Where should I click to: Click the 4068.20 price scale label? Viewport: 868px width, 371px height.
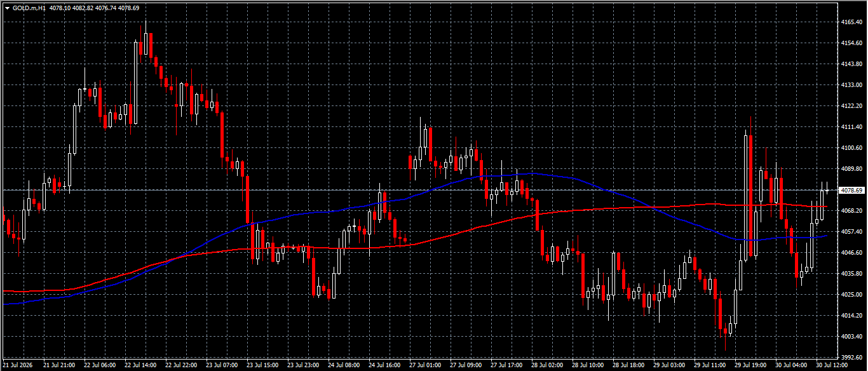[850, 211]
